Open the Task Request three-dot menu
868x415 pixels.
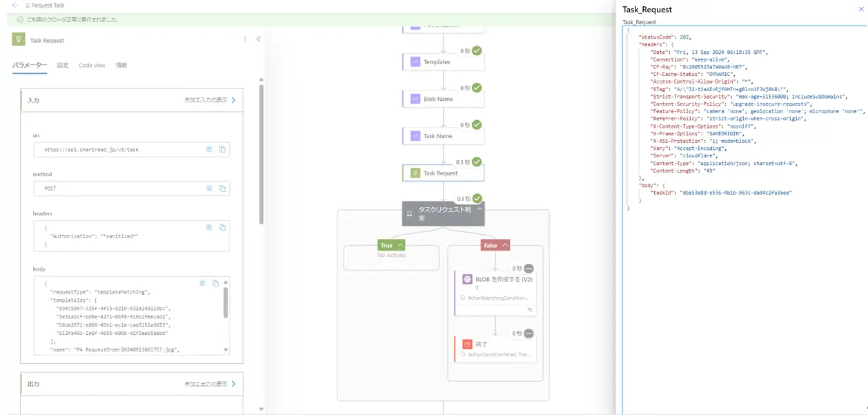[x=245, y=39]
